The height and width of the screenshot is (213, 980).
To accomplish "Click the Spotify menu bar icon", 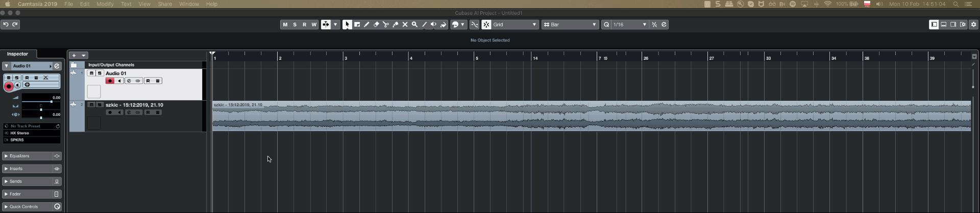I will pos(793,4).
